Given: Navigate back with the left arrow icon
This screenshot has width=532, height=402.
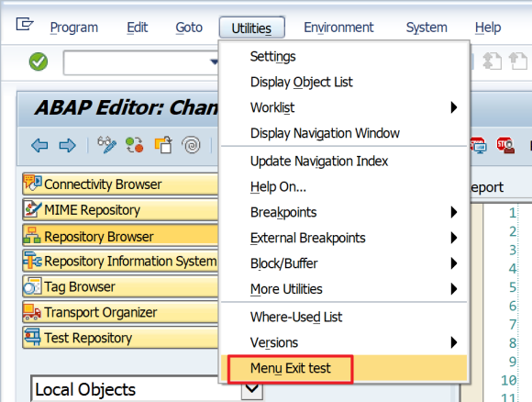Looking at the screenshot, I should coord(39,146).
